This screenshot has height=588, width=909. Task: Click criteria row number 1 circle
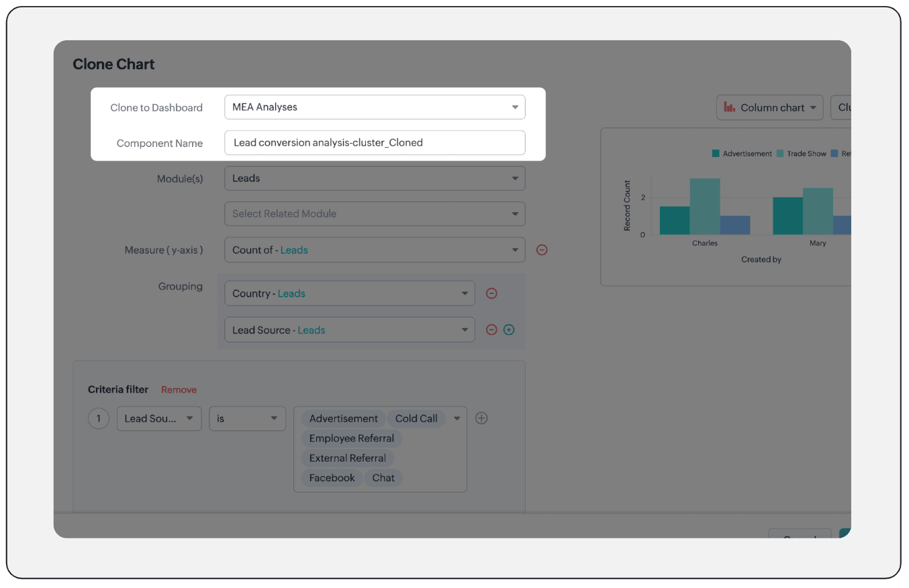pos(99,418)
